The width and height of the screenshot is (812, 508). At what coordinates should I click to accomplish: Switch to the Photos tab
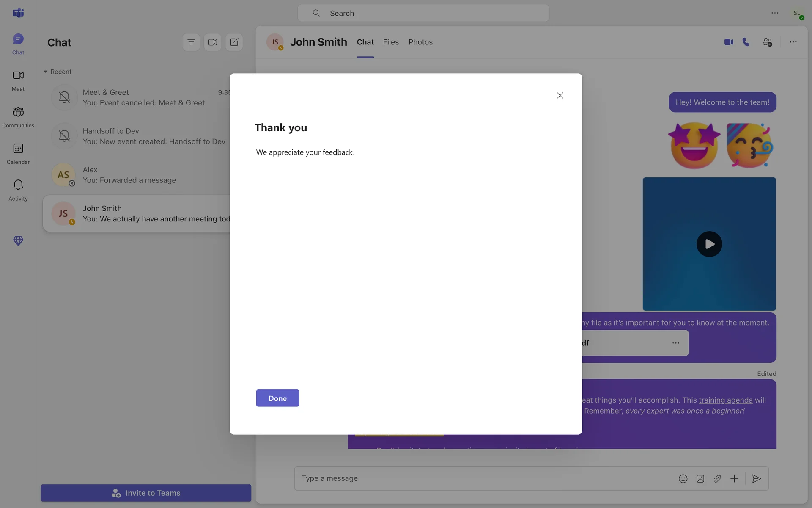(x=420, y=42)
